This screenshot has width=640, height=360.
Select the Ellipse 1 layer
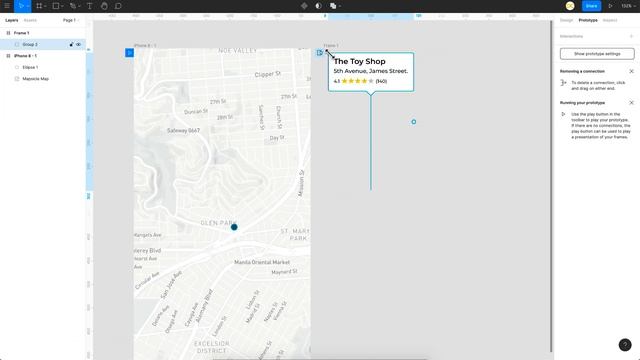pos(43,67)
